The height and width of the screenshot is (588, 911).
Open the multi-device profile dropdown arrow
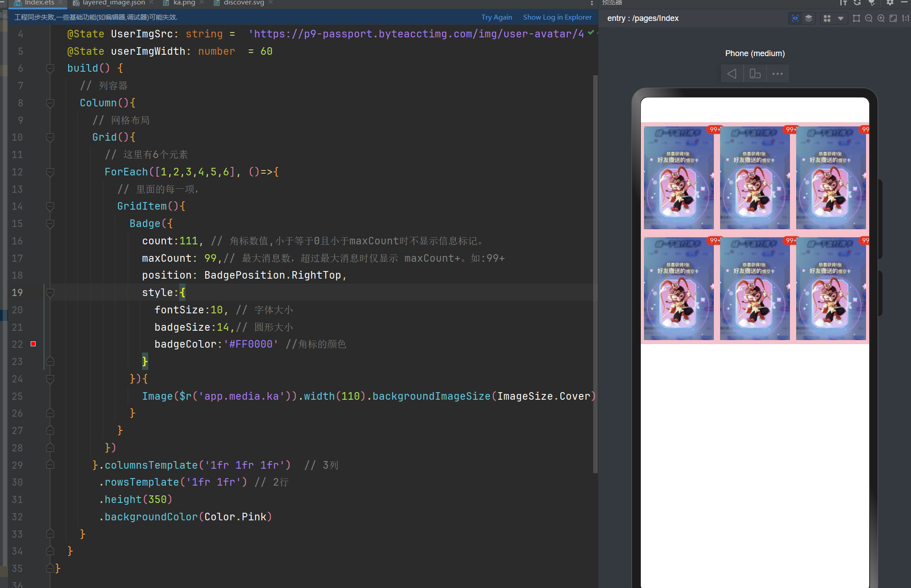841,18
